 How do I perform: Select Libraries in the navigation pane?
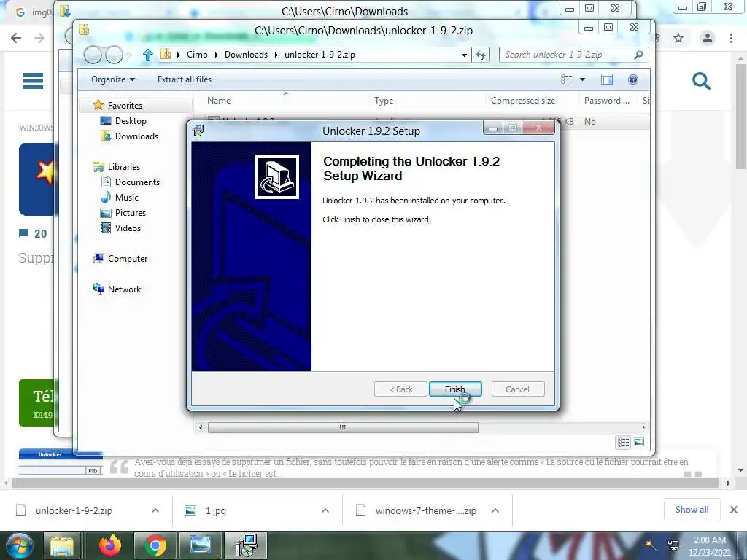tap(124, 167)
